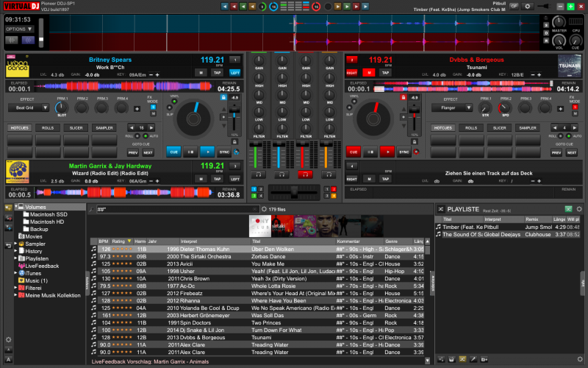
Task: Click SYNC on the left deck
Action: (x=224, y=152)
